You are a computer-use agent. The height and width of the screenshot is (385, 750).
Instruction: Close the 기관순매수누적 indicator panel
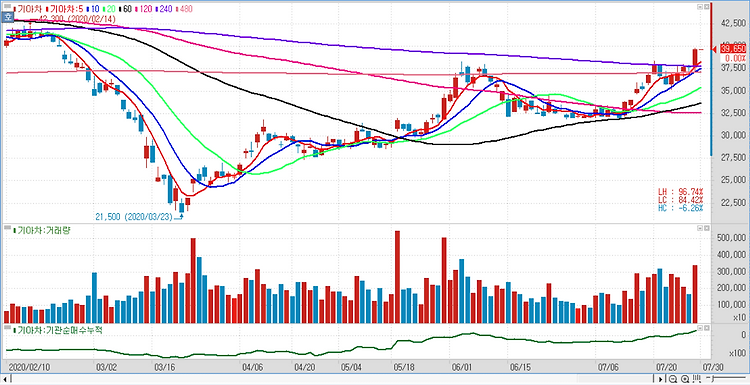point(706,328)
